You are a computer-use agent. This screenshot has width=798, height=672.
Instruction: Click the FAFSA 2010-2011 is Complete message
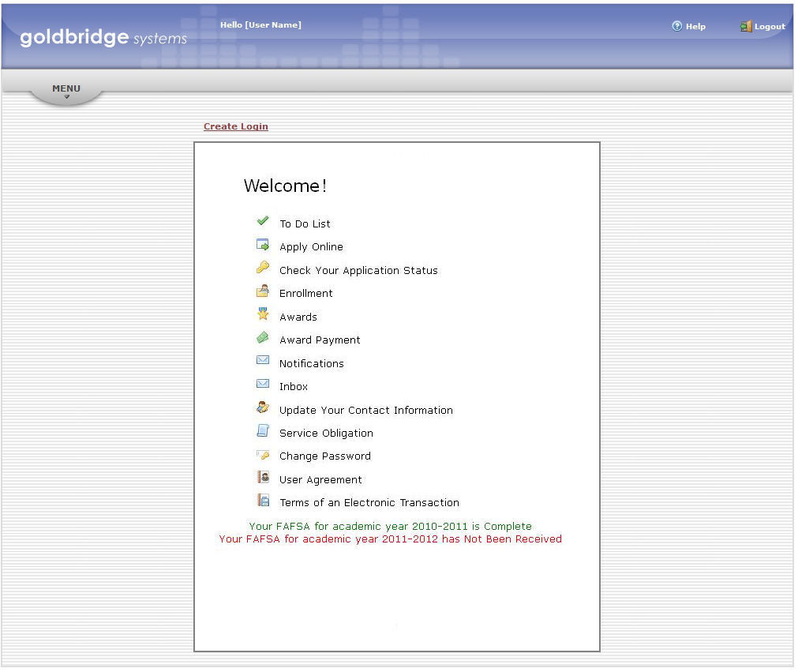click(x=391, y=526)
